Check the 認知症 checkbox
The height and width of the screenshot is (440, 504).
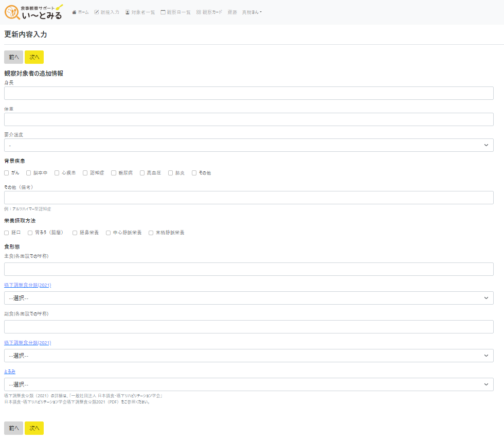tap(85, 173)
